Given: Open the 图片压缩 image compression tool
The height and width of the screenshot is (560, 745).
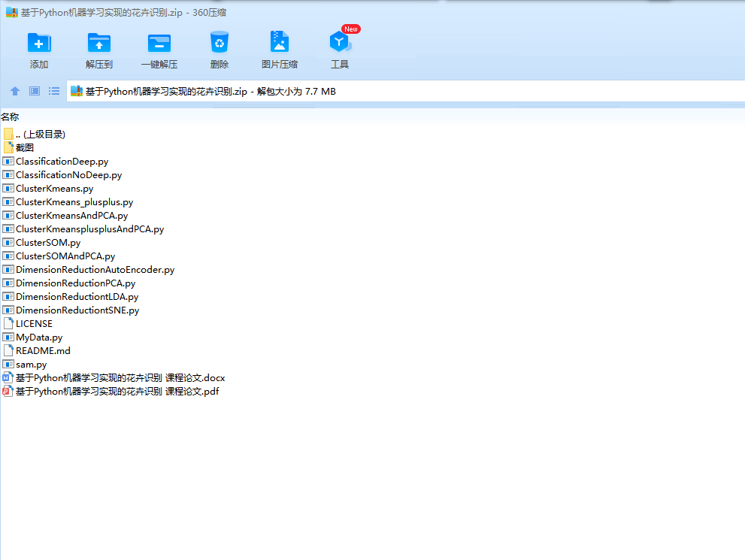Looking at the screenshot, I should click(x=280, y=42).
